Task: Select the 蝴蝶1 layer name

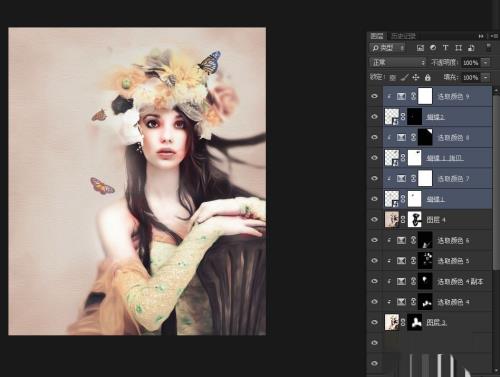Action: 435,199
